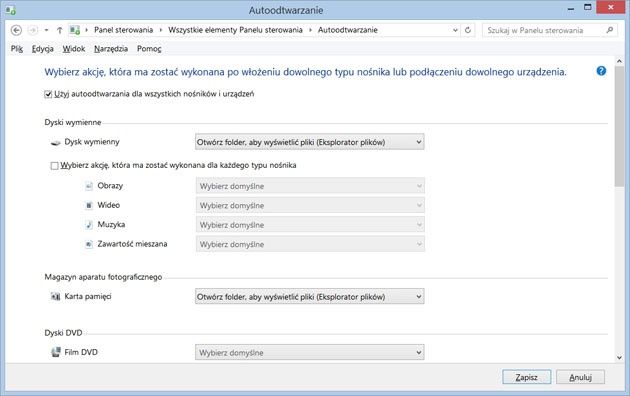This screenshot has height=396, width=630.
Task: Minimize the Autoodtwarzanie window
Action: click(x=571, y=8)
